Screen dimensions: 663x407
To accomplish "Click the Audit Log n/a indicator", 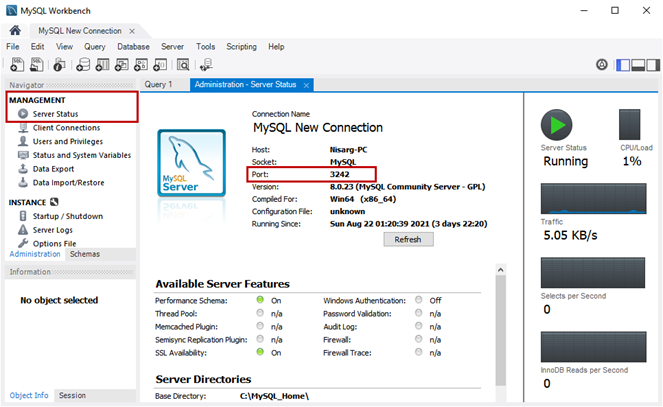I will (419, 326).
